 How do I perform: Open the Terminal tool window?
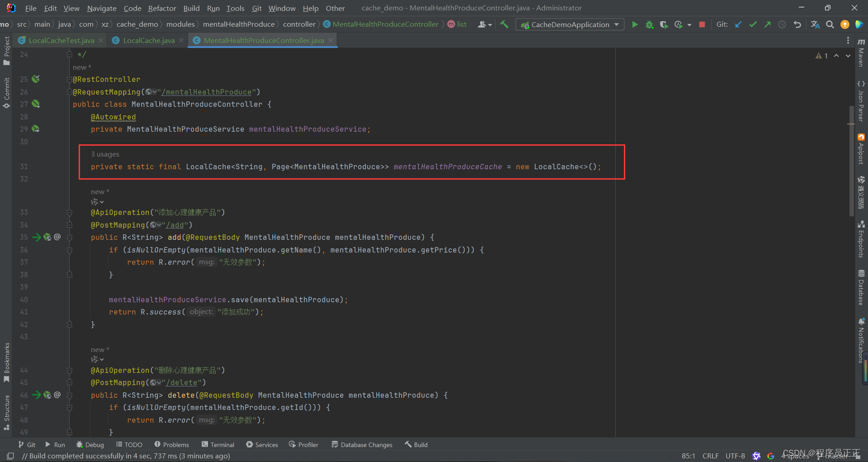pos(218,445)
